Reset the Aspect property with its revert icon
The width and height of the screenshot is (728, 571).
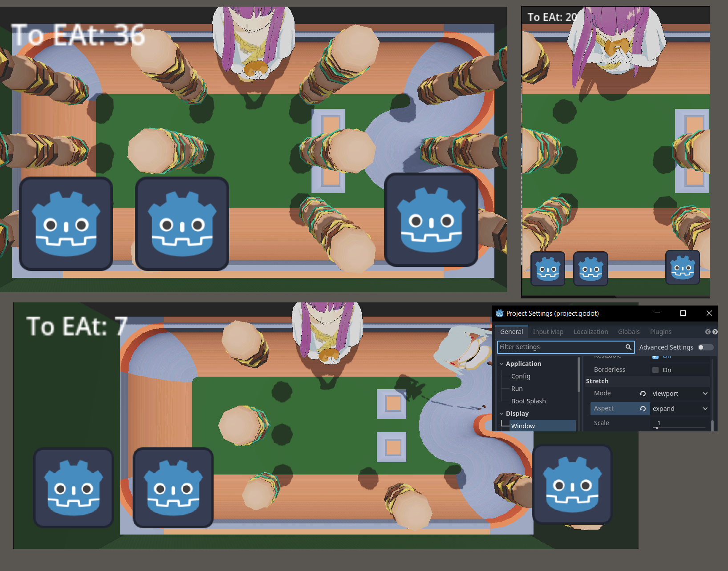click(643, 409)
